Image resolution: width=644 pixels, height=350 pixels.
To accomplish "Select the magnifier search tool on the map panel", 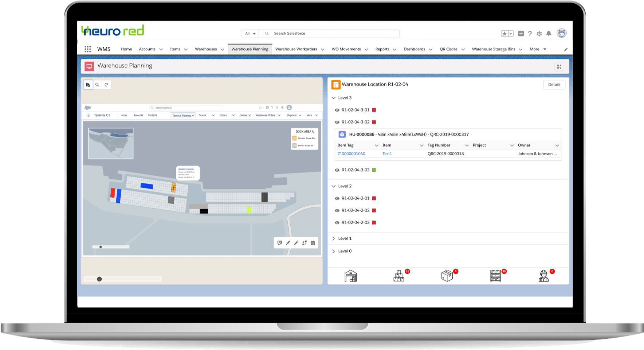I will click(x=97, y=85).
